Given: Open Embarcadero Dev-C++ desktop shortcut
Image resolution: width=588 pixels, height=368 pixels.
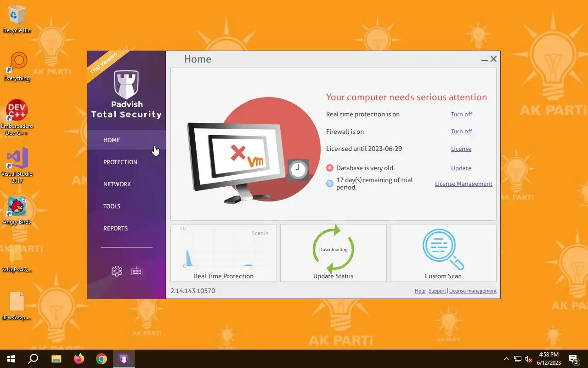Looking at the screenshot, I should tap(17, 117).
